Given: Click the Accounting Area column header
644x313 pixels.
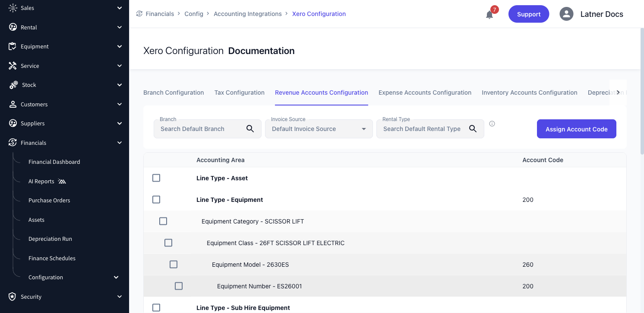Looking at the screenshot, I should [221, 160].
